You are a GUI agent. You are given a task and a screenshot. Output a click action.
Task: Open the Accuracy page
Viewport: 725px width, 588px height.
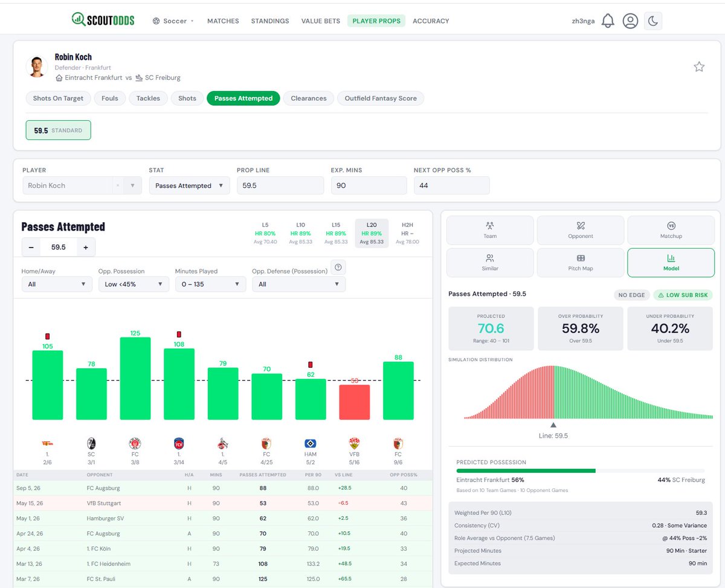[431, 21]
